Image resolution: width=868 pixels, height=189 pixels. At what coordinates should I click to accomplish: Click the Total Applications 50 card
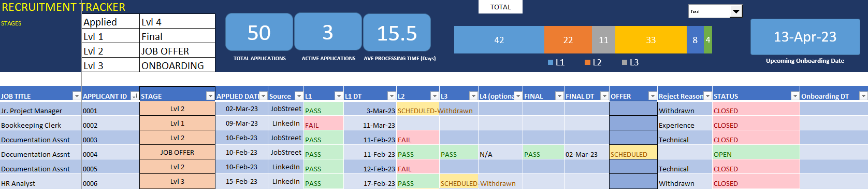click(259, 32)
